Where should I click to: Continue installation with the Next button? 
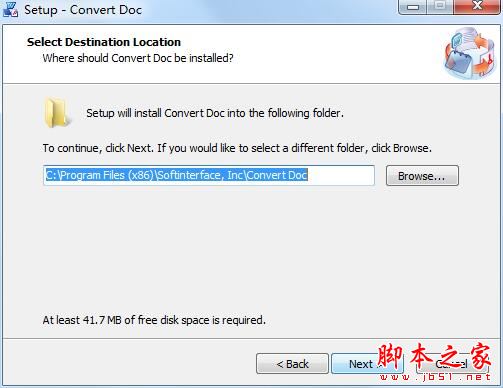pyautogui.click(x=367, y=364)
